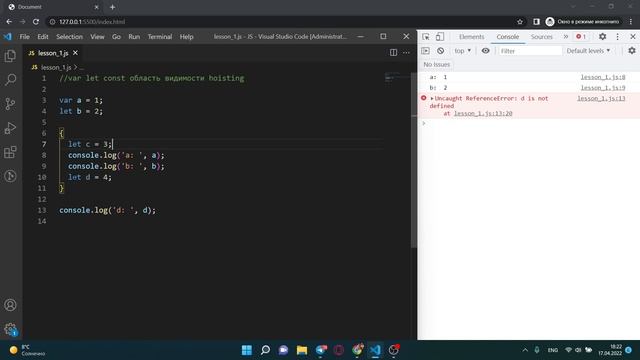
Task: Open the console settings gear
Action: 632,51
